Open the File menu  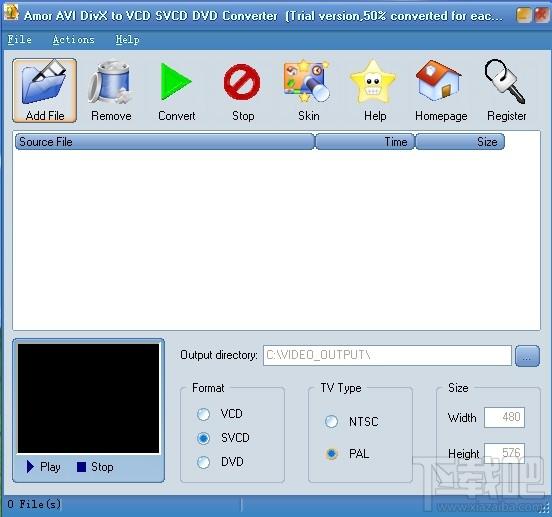(x=20, y=39)
